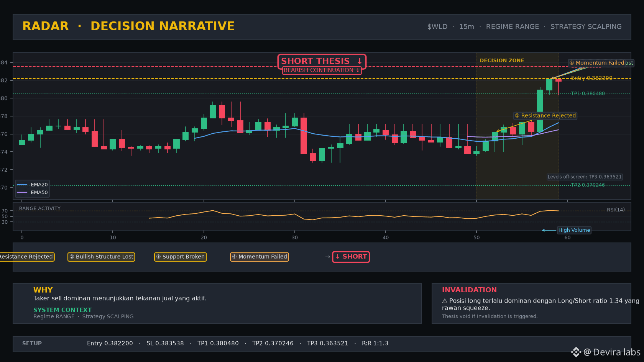
Task: Click the TP1 0.380480 label on the chart
Action: [x=588, y=93]
